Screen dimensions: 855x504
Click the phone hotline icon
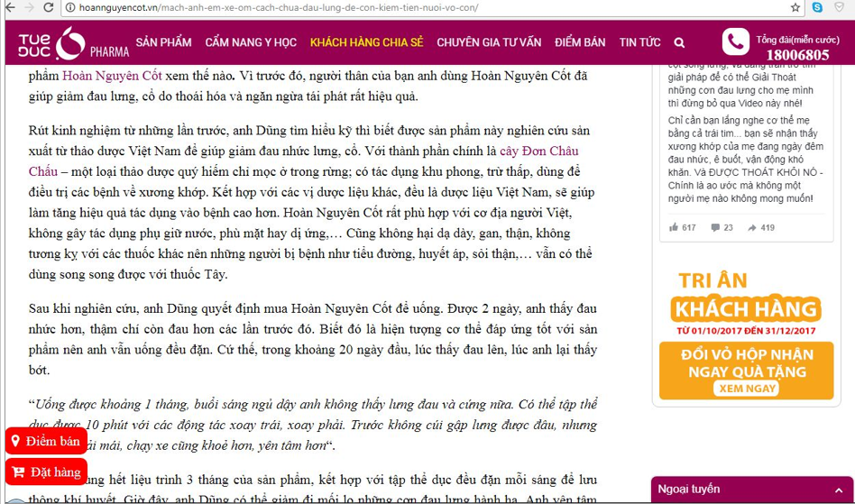735,42
